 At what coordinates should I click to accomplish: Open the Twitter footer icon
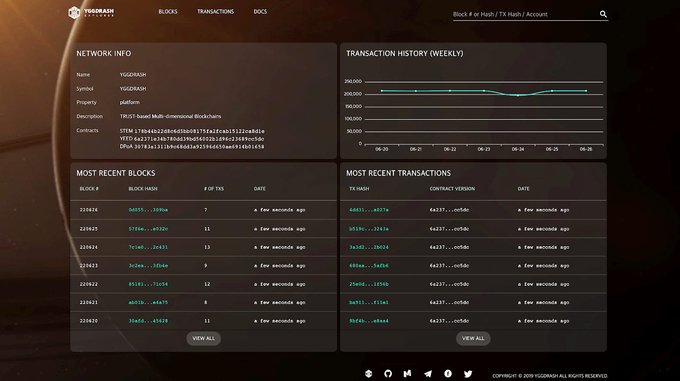point(468,374)
